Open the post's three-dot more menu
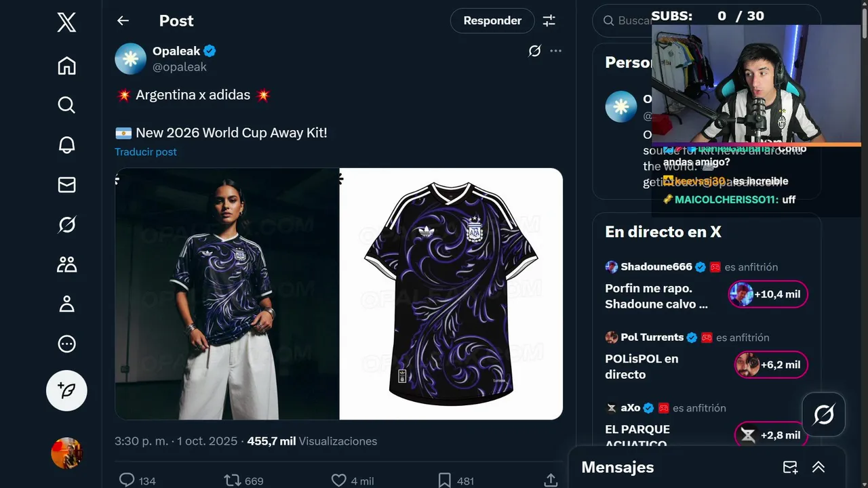 pos(556,51)
